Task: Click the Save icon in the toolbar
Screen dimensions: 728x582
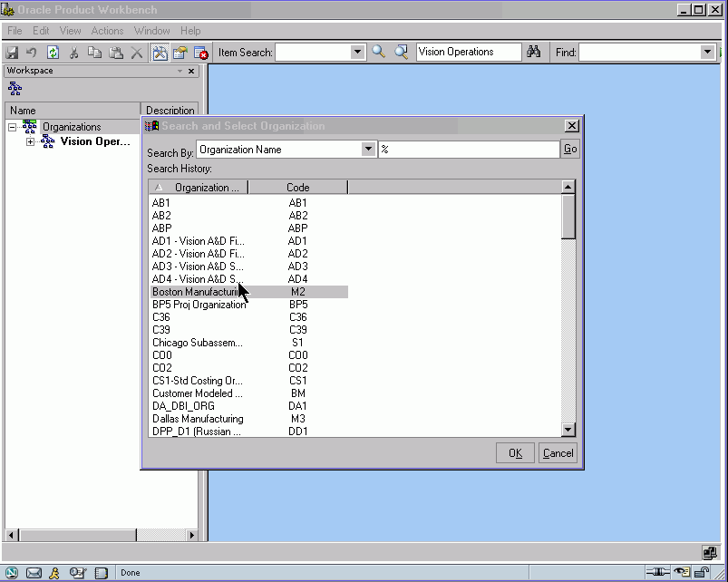Action: (x=12, y=53)
